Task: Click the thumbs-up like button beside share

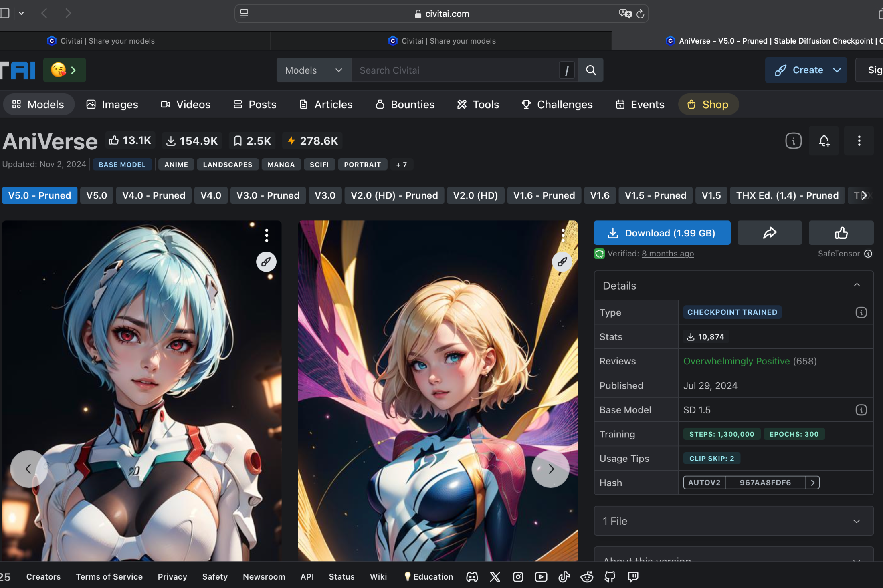Action: [841, 233]
